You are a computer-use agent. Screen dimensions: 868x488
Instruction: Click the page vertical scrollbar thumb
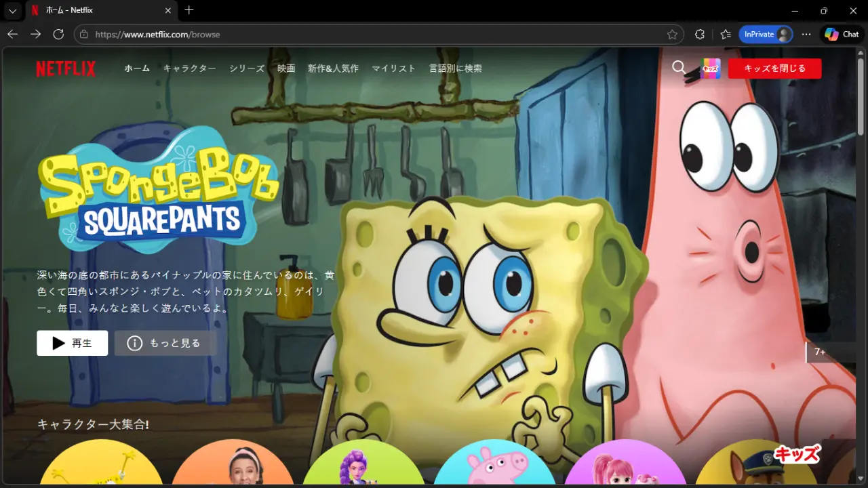[x=861, y=96]
